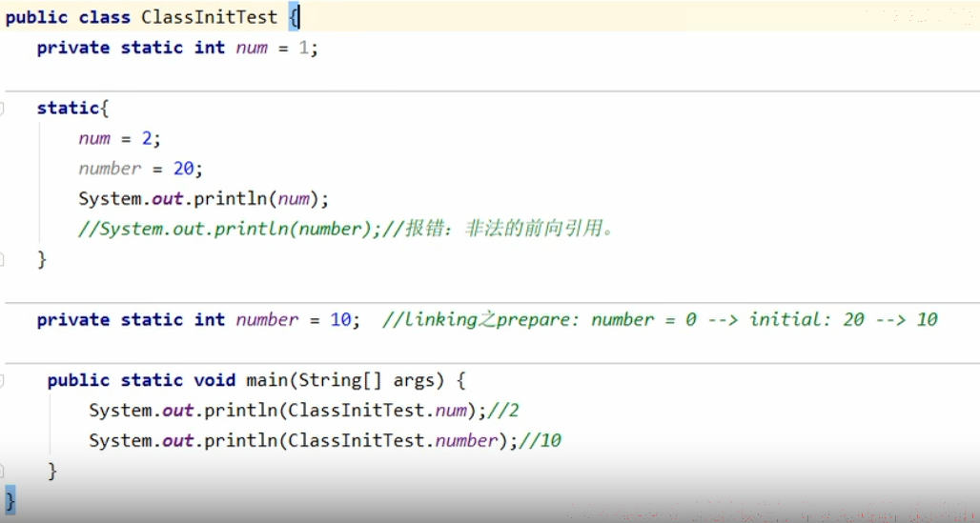Click 'main' in the main method signature

(x=267, y=380)
